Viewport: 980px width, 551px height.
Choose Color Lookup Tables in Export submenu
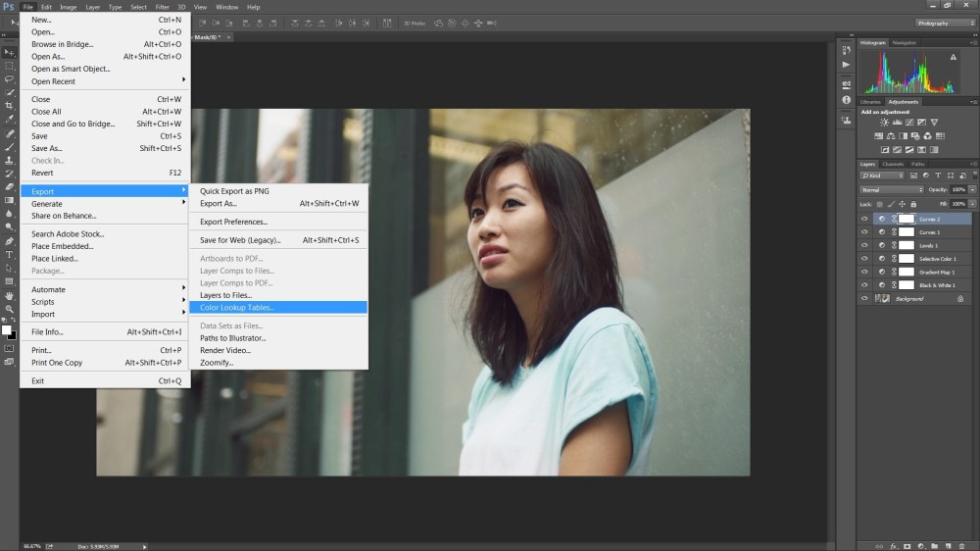point(237,307)
